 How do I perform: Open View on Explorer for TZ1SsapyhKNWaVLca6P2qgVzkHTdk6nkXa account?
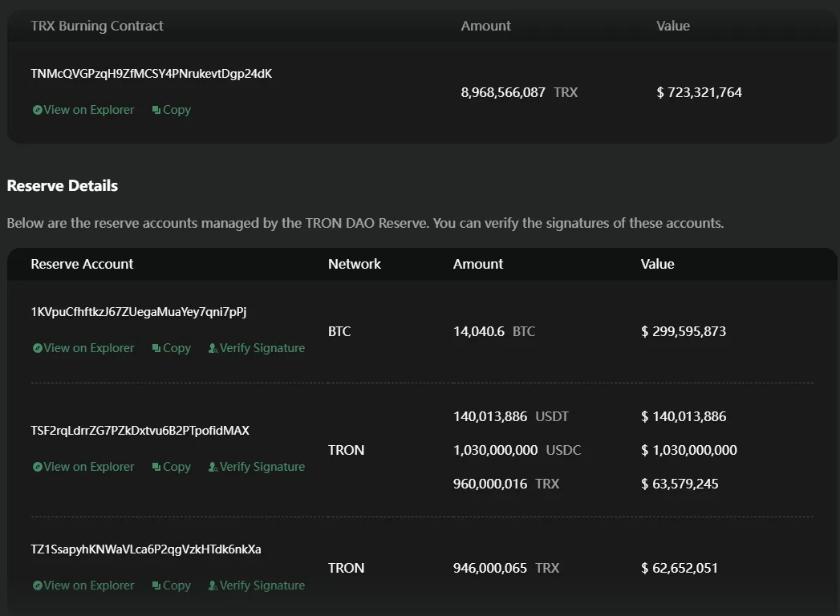click(83, 586)
